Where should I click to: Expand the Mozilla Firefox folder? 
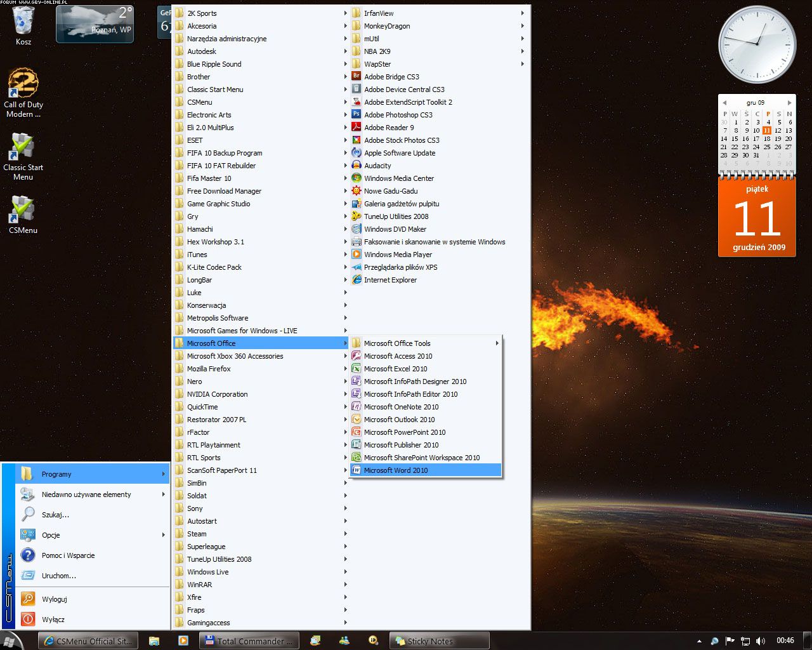pyautogui.click(x=209, y=369)
